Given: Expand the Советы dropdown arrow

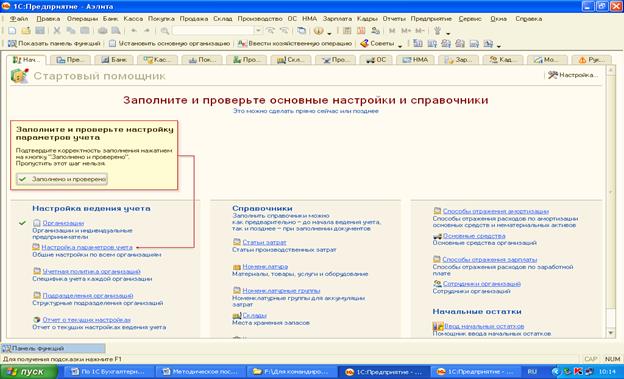Looking at the screenshot, I should point(400,45).
